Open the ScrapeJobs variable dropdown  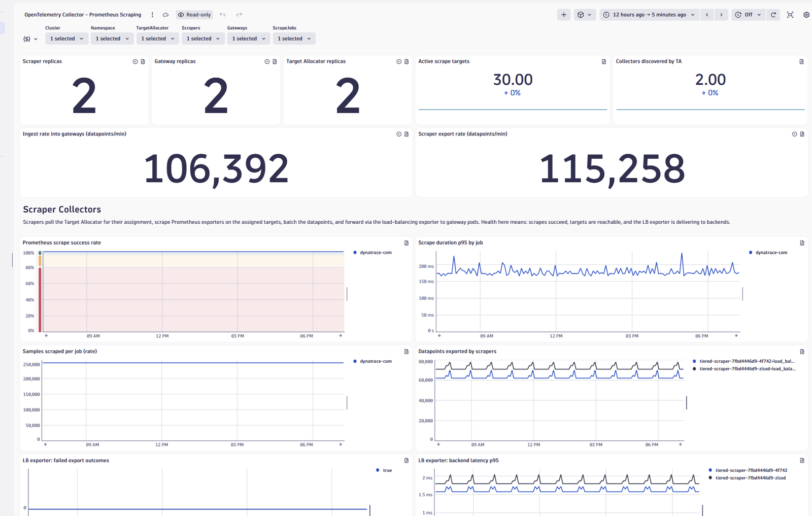pyautogui.click(x=294, y=39)
